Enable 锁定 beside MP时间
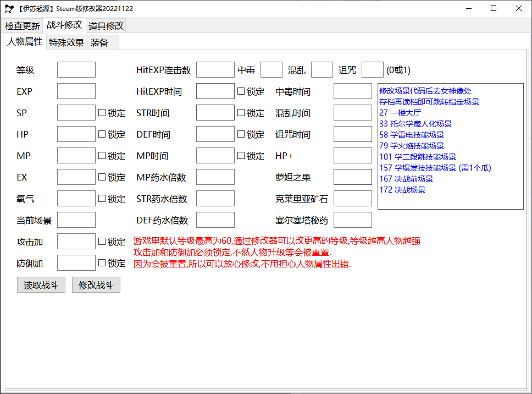The width and height of the screenshot is (532, 394). 241,156
